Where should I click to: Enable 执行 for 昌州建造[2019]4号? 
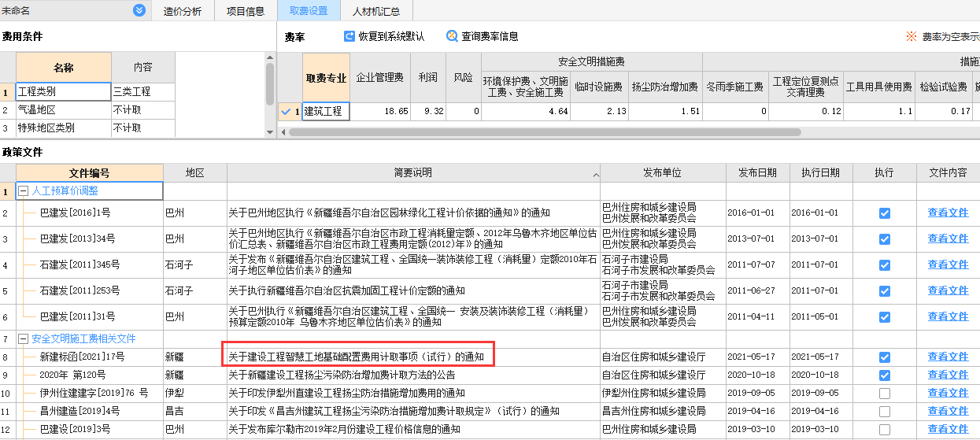(x=885, y=412)
